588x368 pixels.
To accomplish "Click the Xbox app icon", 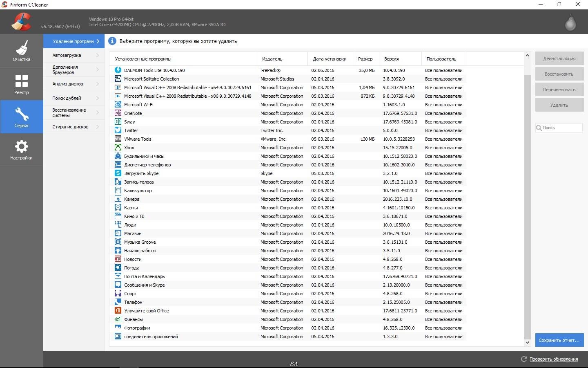I will (x=118, y=148).
